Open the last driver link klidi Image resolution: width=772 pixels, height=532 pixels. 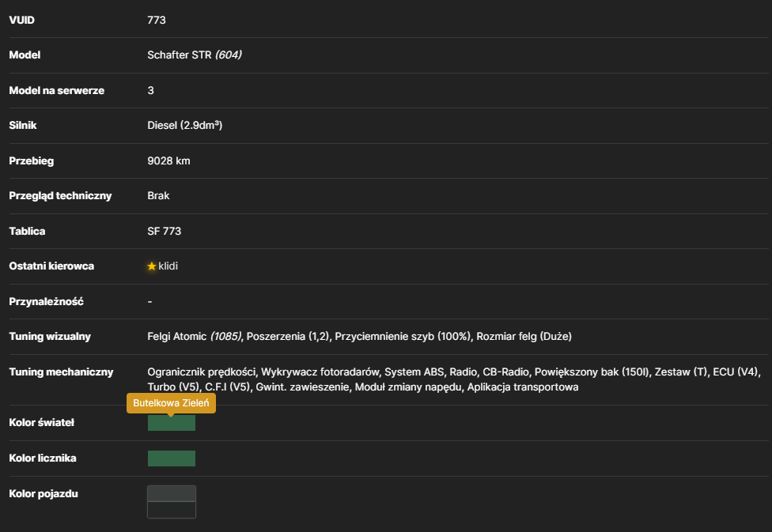click(168, 266)
